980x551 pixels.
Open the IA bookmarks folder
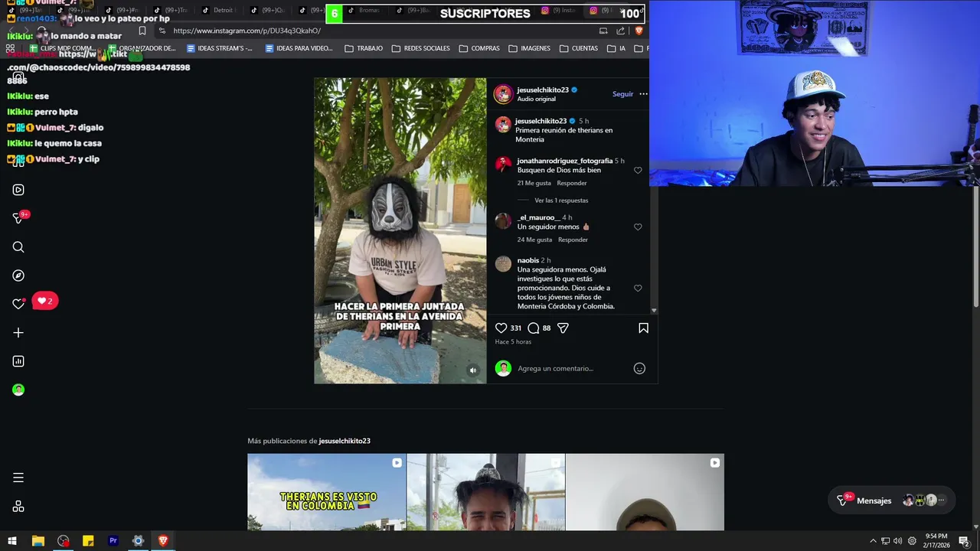(617, 48)
